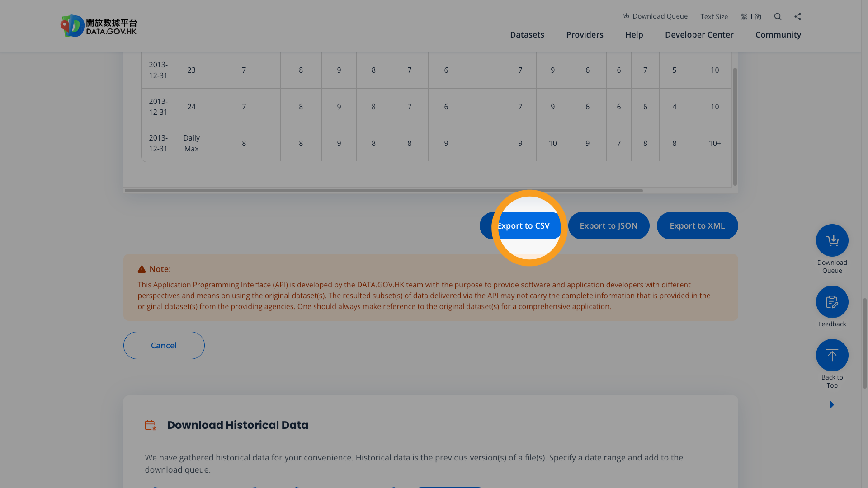Click the Export to CSV button
This screenshot has height=488, width=868.
523,225
